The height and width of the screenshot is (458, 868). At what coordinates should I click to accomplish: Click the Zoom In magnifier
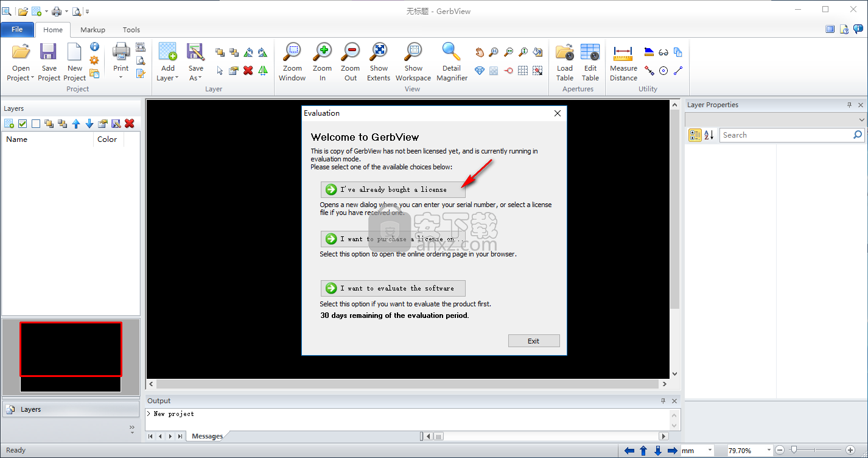pyautogui.click(x=322, y=52)
